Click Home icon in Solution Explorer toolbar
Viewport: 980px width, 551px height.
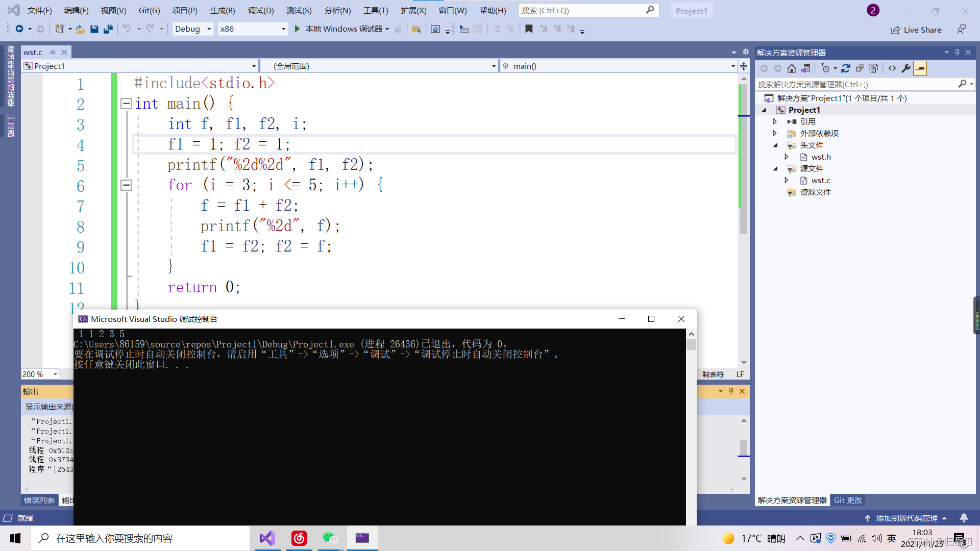click(791, 68)
